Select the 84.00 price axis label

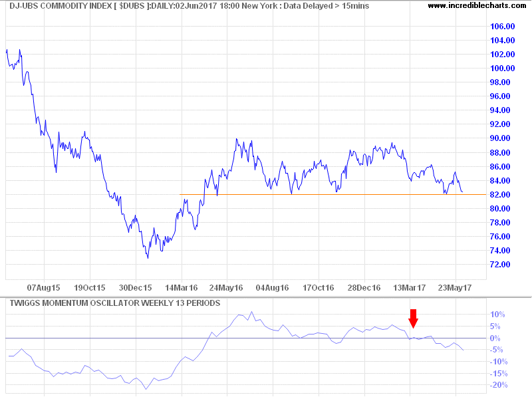pyautogui.click(x=500, y=180)
